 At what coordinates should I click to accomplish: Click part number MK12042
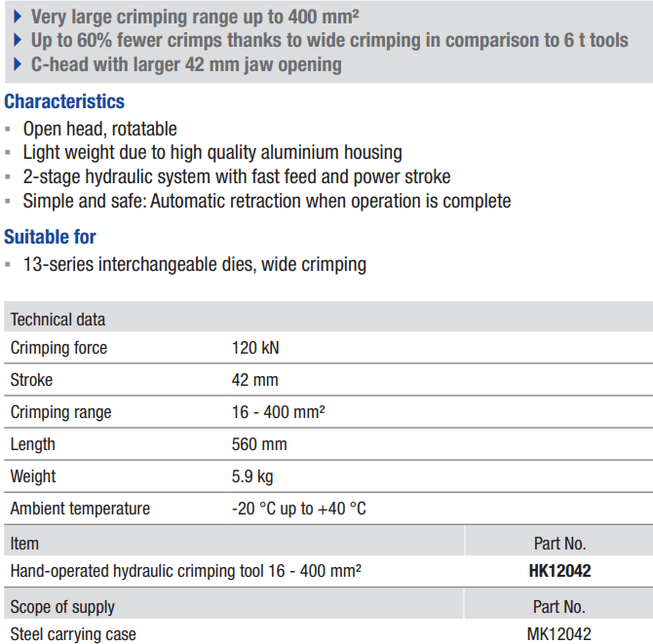pyautogui.click(x=558, y=634)
